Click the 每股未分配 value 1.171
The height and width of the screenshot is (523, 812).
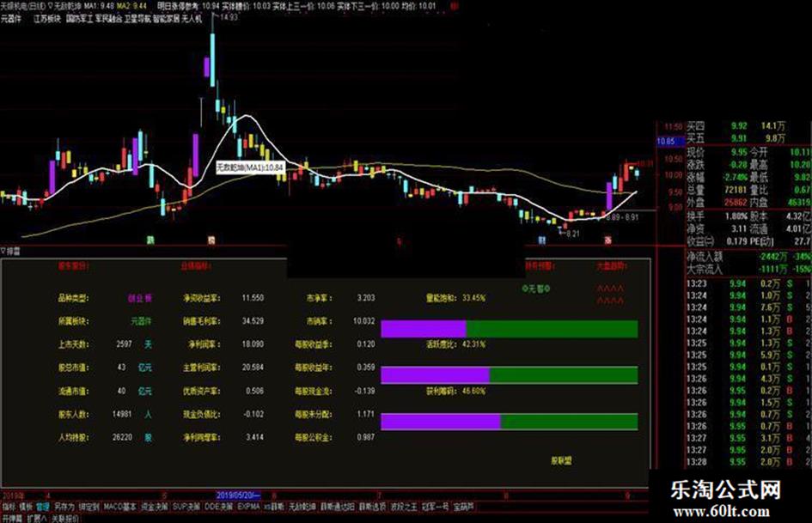(x=365, y=414)
